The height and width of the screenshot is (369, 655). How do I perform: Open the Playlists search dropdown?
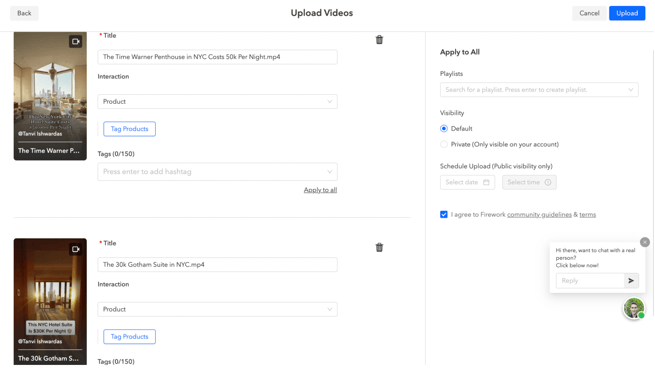[x=539, y=89]
